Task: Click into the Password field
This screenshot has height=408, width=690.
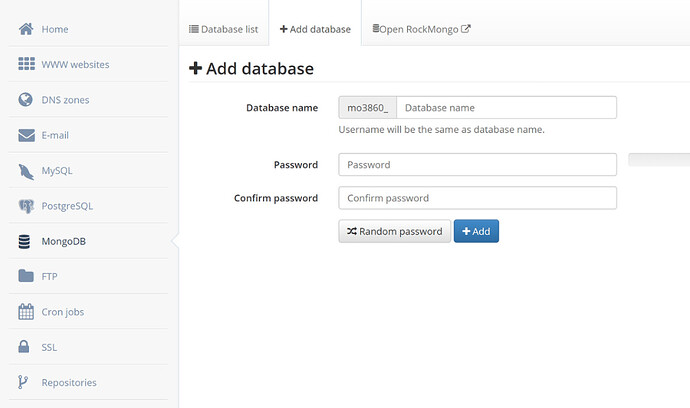Action: click(x=477, y=165)
